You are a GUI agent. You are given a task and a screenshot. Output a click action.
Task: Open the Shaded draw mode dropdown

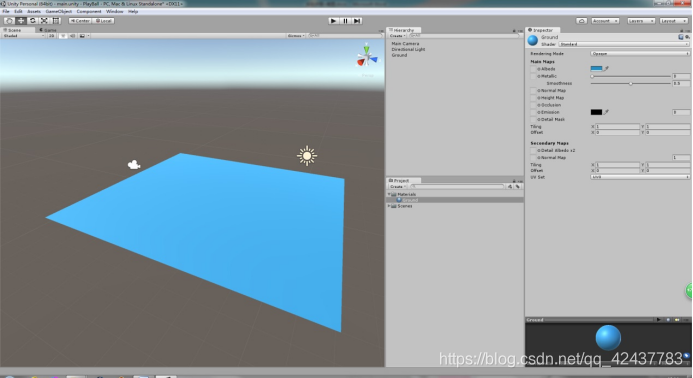24,36
